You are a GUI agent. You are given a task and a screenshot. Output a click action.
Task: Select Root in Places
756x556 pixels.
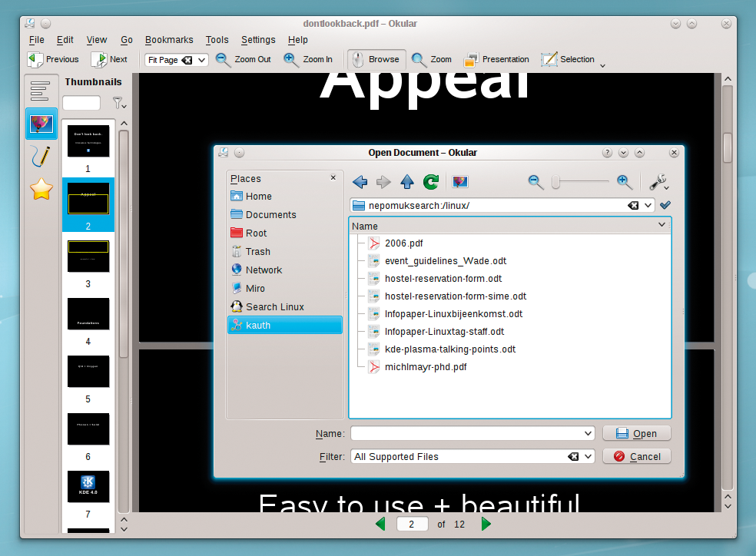pos(284,233)
